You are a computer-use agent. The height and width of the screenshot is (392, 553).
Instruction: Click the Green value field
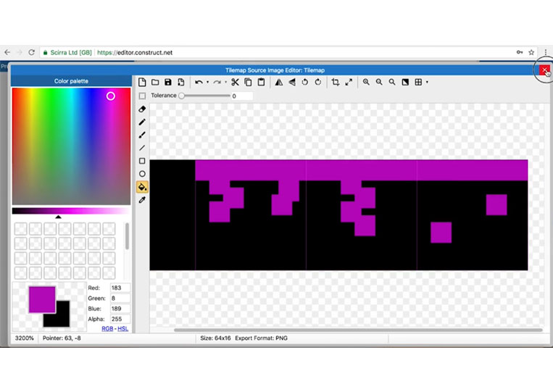pyautogui.click(x=120, y=299)
